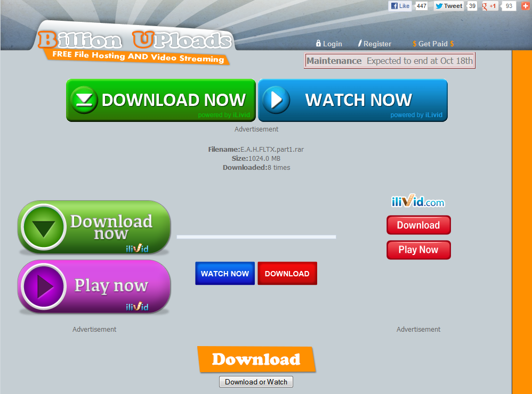532x394 pixels.
Task: Click the Facebook Like button
Action: 400,6
